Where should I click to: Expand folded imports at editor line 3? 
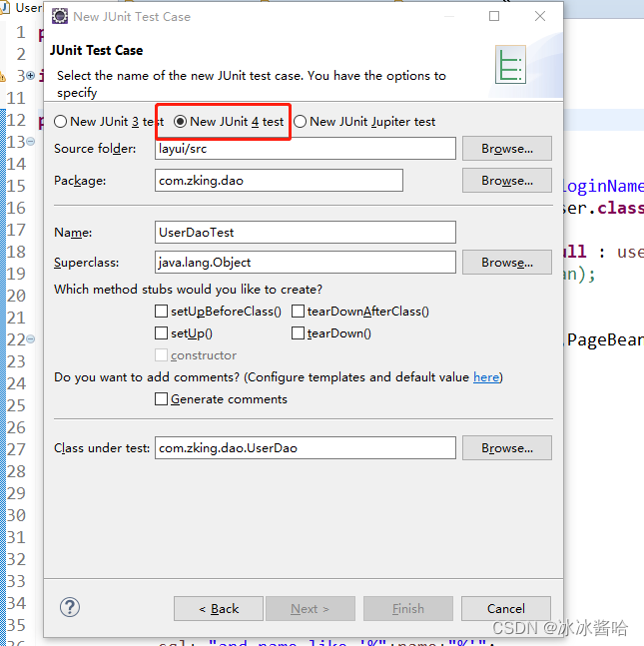pyautogui.click(x=31, y=76)
